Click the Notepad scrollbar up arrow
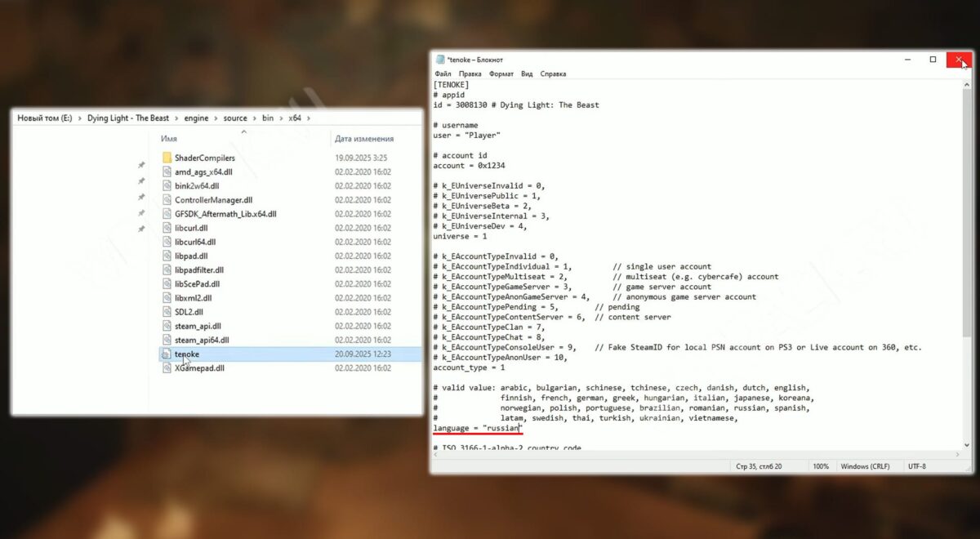The image size is (980, 539). pos(967,84)
